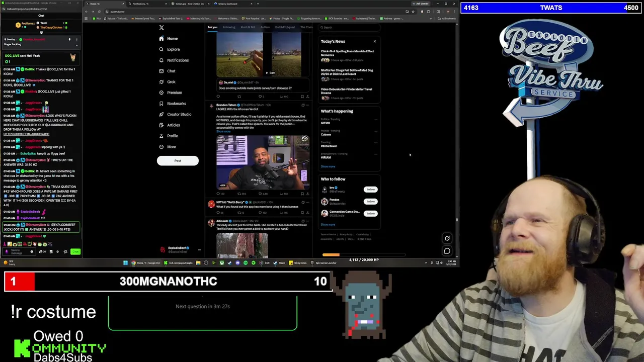Go to Home in X sidebar
Viewport: 644px width, 362px height.
(169, 39)
